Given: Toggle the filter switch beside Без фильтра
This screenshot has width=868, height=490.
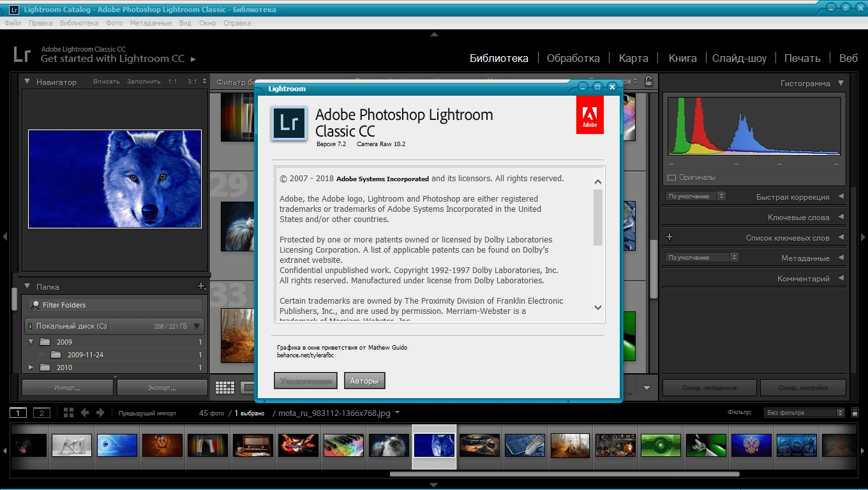Looking at the screenshot, I should pos(855,413).
